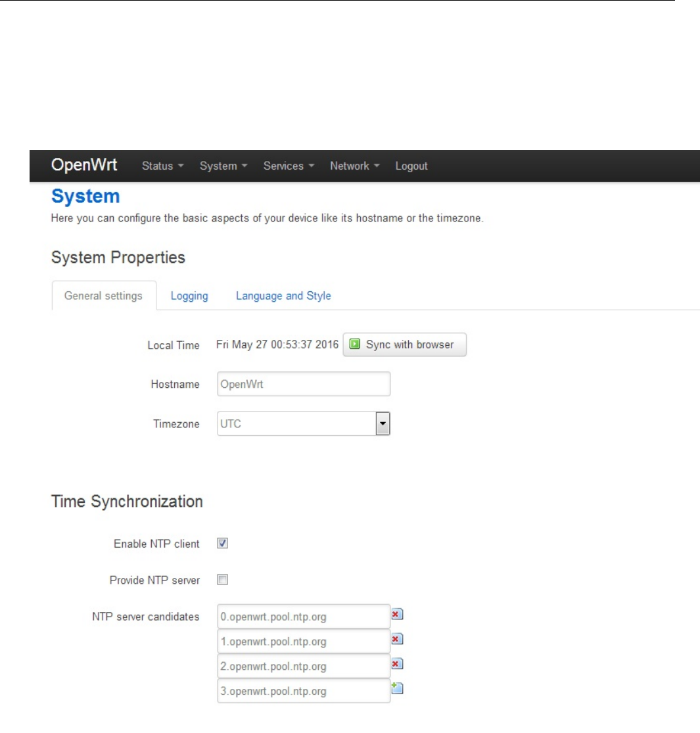Open the Network menu
Image resolution: width=700 pixels, height=733 pixels.
coord(355,166)
